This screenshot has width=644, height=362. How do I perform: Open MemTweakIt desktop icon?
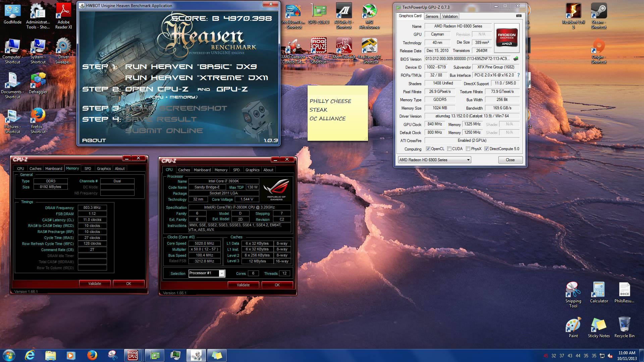344,48
